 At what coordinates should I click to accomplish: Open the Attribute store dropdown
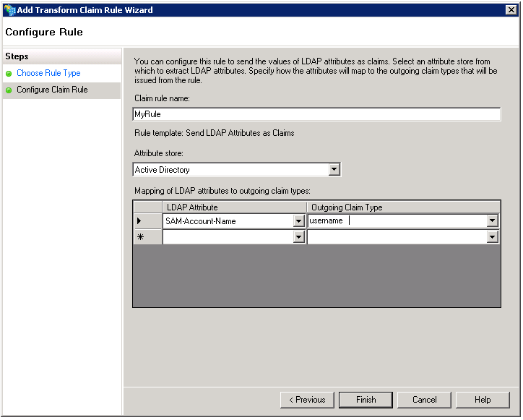coord(334,170)
